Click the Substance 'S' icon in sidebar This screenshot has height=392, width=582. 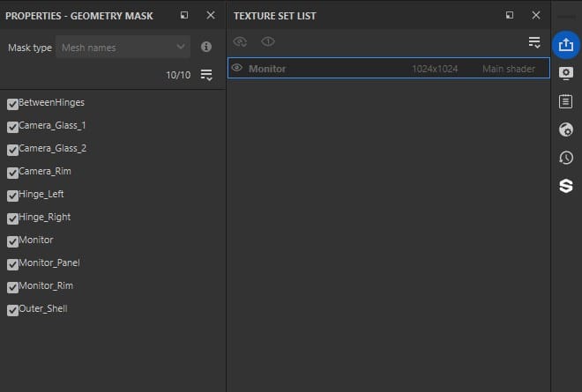(566, 186)
